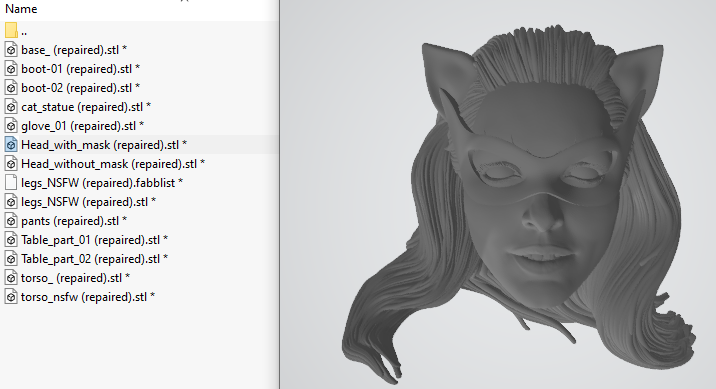Select file name 'pants (repaired).stl *'
716x389 pixels.
pos(74,221)
